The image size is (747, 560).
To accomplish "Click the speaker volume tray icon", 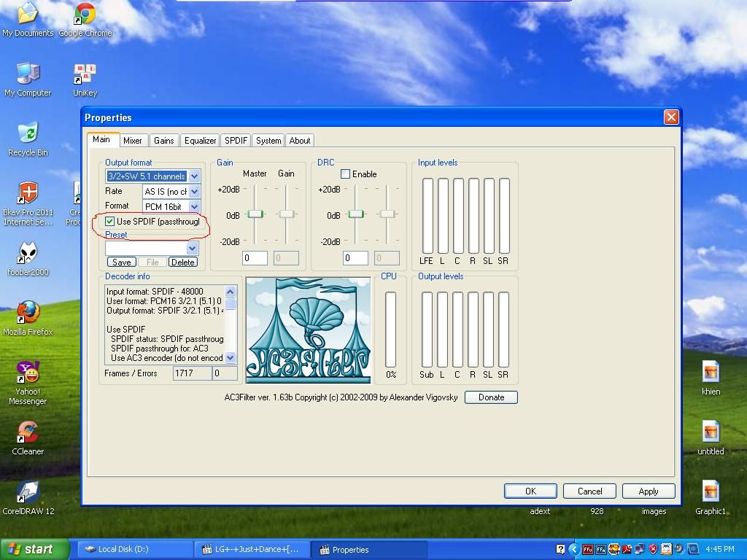I will (x=679, y=549).
